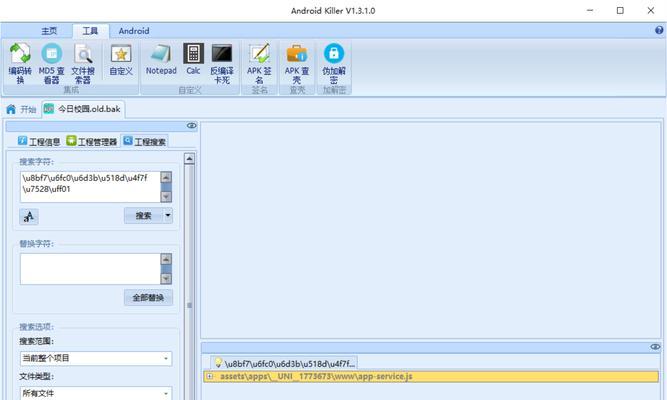The image size is (667, 400).
Task: Click the 搜索 search button
Action: click(143, 216)
